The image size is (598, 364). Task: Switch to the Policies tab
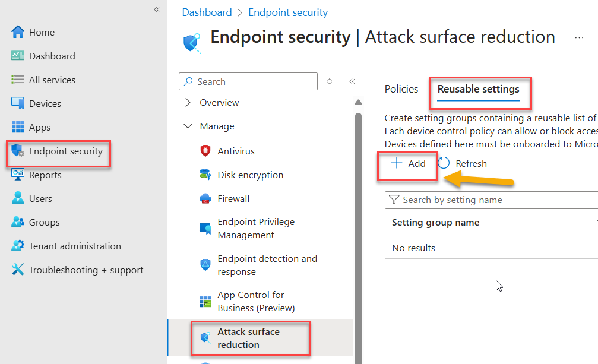[401, 89]
